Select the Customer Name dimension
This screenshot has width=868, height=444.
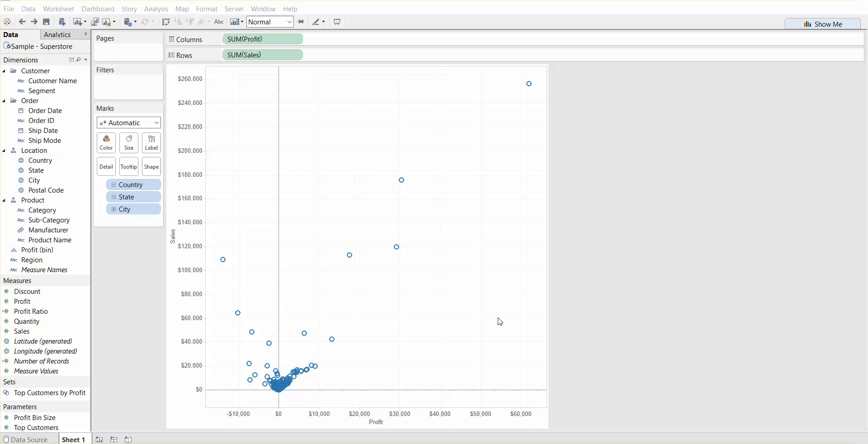(x=52, y=81)
